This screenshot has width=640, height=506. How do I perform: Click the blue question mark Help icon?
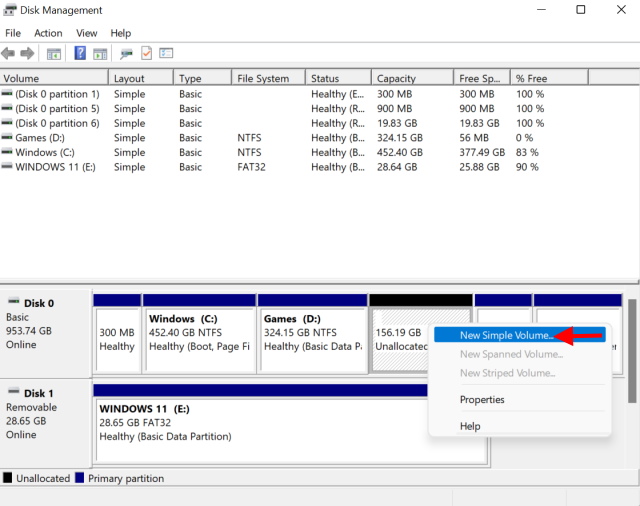pos(80,53)
